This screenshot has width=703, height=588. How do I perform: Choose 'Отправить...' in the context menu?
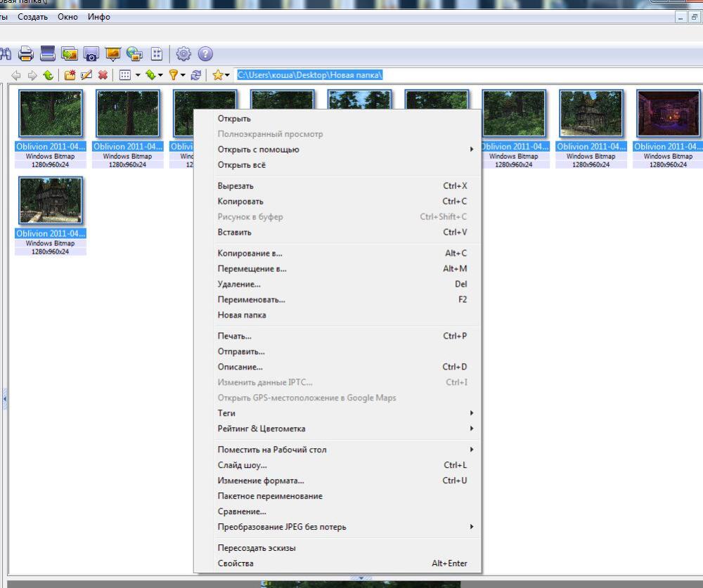click(x=337, y=351)
